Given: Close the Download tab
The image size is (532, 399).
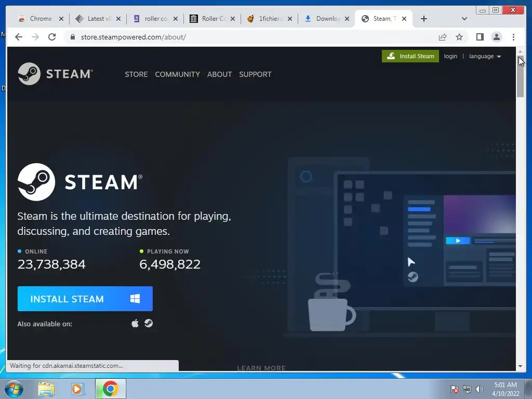Looking at the screenshot, I should coord(347,19).
